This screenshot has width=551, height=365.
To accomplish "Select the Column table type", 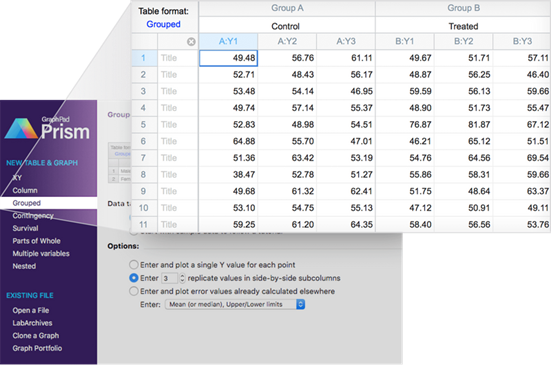I will click(x=25, y=190).
